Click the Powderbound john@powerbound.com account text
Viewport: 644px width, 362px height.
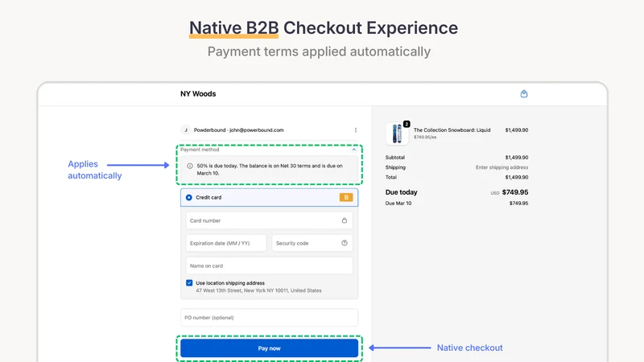[x=238, y=130]
